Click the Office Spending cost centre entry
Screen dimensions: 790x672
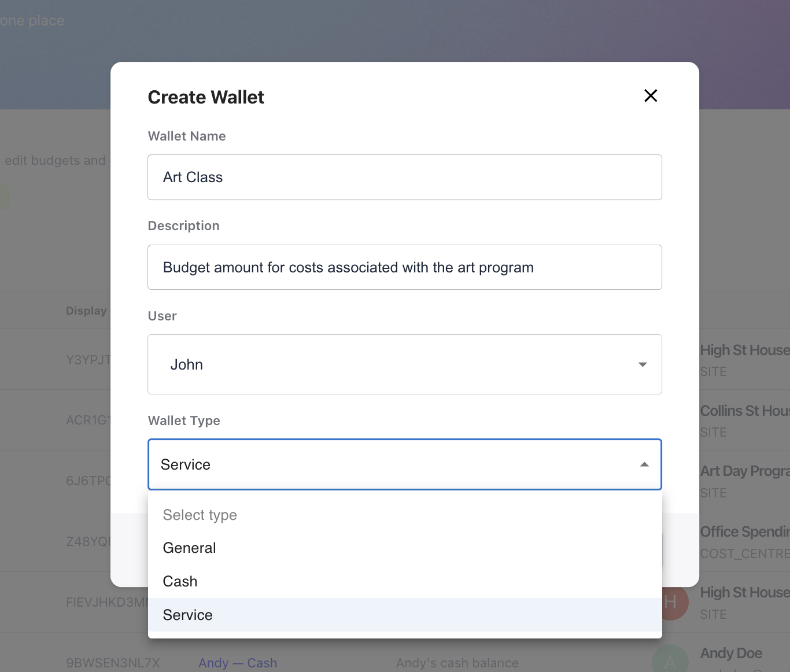(x=744, y=532)
